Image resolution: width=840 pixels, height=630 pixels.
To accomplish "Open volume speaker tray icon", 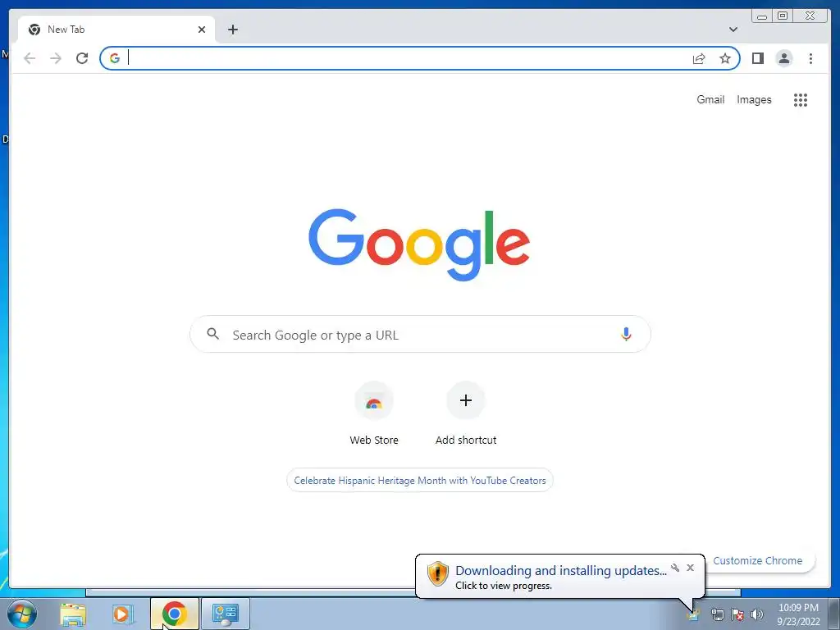I will coord(757,614).
